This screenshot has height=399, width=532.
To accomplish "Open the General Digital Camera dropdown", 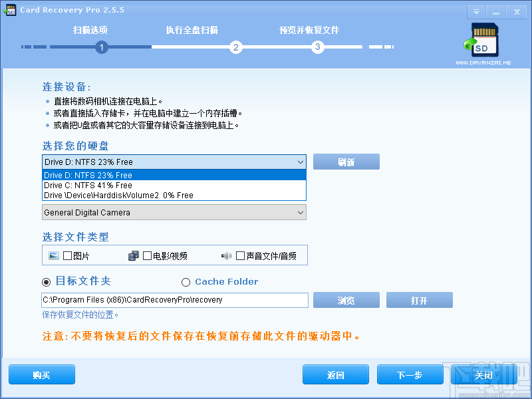I will click(174, 212).
